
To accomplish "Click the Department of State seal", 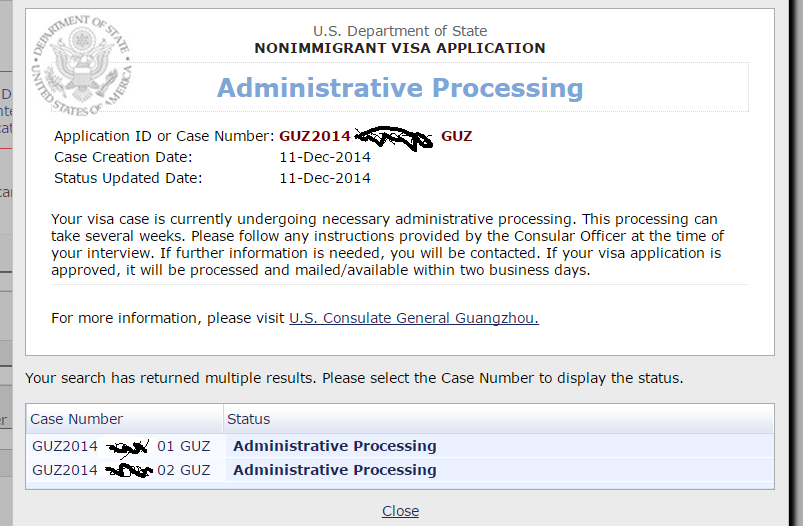I will [x=82, y=66].
